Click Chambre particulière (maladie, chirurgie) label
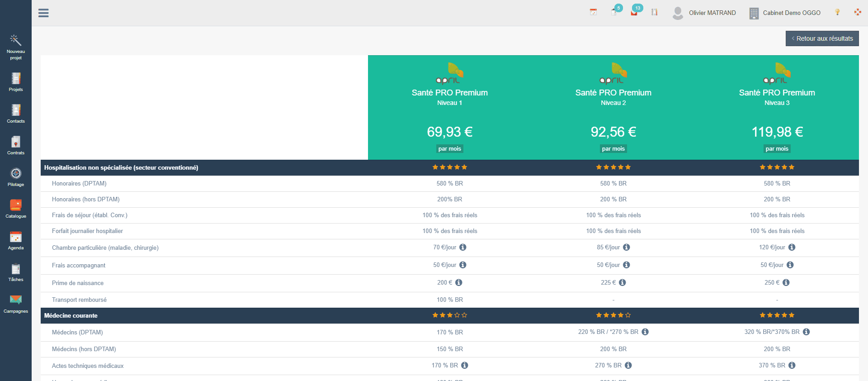Image resolution: width=868 pixels, height=381 pixels. pos(105,248)
